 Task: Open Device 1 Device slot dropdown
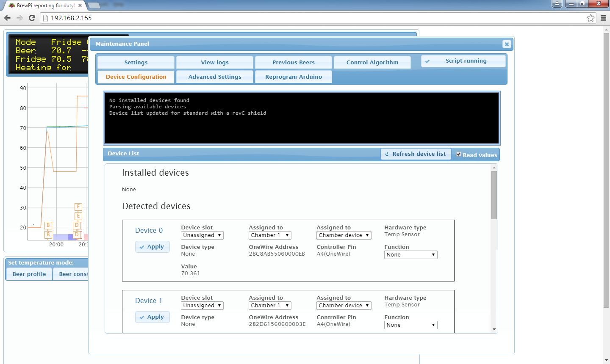[202, 306]
